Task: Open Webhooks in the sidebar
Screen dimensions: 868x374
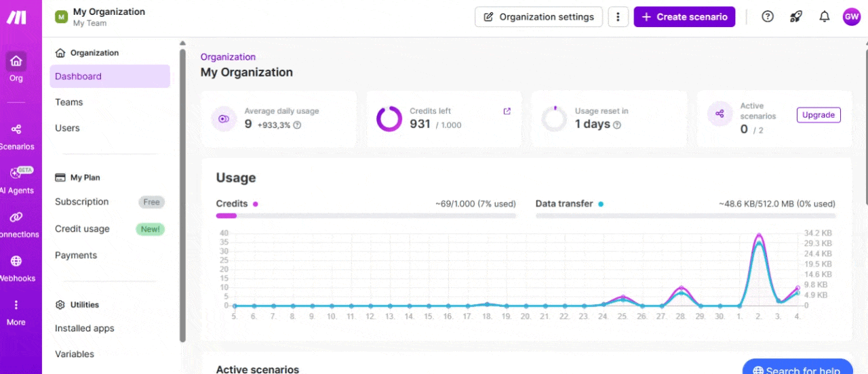Action: coord(16,268)
